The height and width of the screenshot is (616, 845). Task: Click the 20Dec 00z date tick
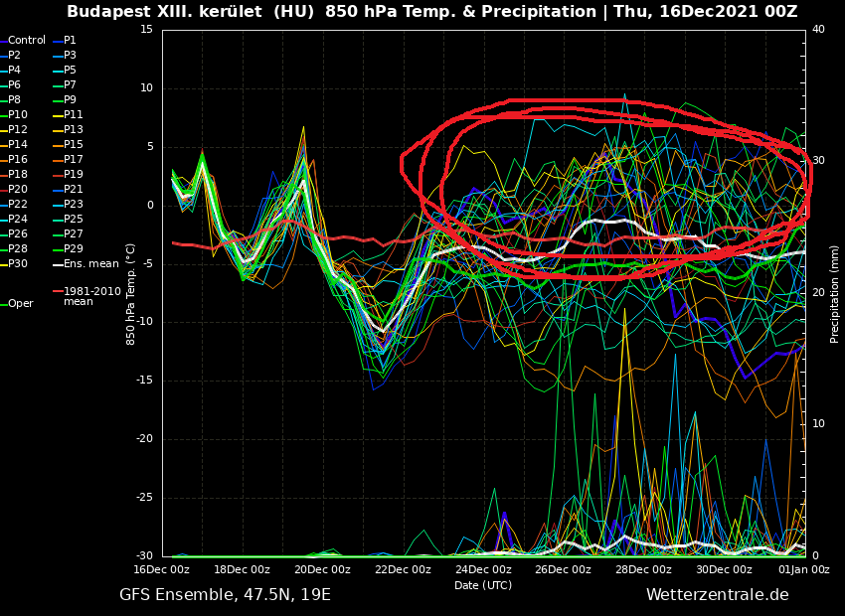point(322,570)
